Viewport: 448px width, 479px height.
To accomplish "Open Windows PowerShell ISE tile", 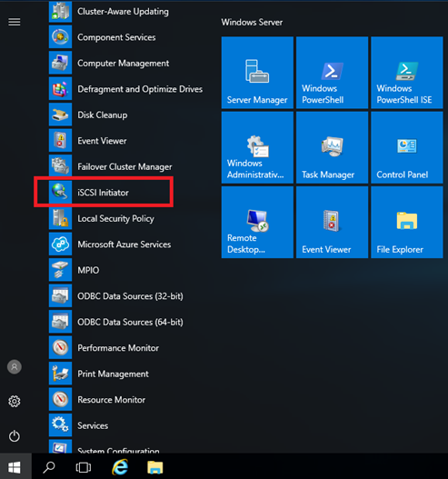I will click(407, 73).
